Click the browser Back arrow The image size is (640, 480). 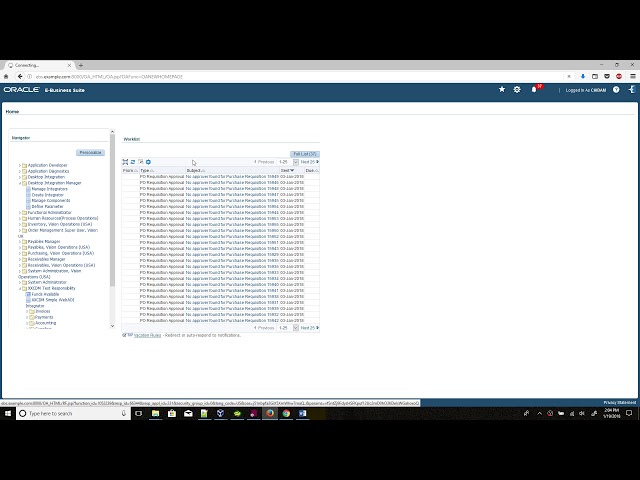20,76
